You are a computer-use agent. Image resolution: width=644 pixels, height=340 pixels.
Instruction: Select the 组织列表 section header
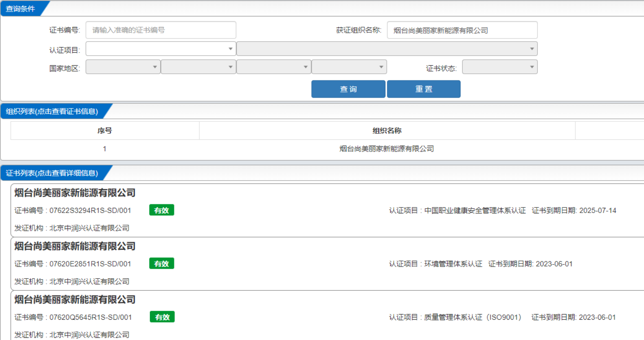coord(52,111)
